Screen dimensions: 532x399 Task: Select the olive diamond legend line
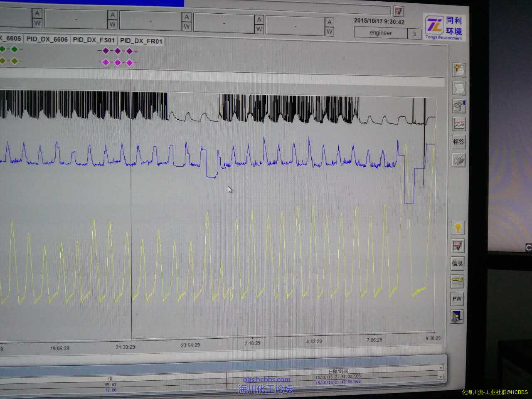coord(11,61)
